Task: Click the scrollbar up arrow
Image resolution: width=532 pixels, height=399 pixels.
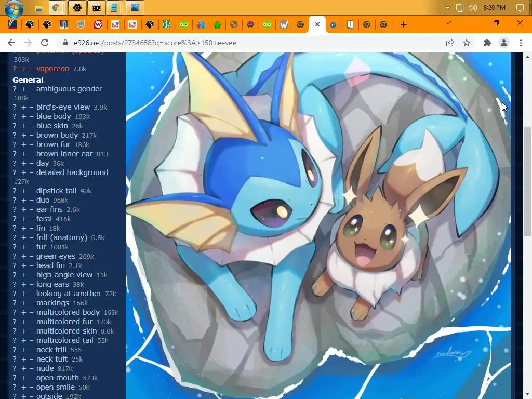Action: click(527, 57)
